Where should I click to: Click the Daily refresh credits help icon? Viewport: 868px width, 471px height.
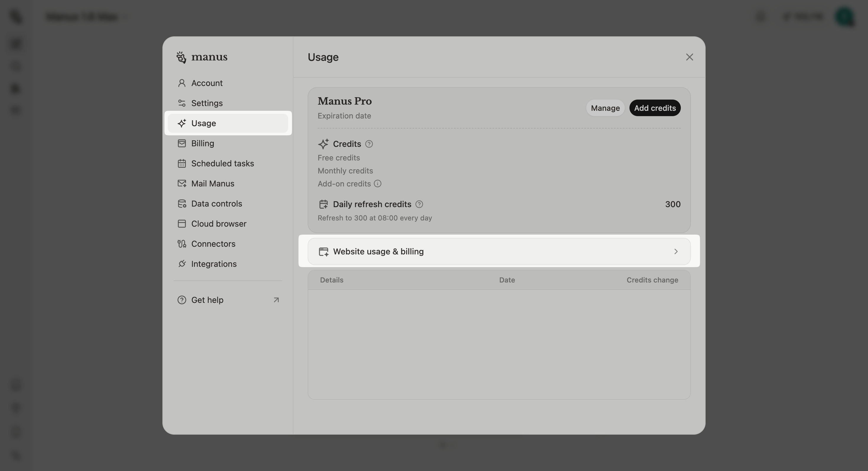tap(419, 204)
